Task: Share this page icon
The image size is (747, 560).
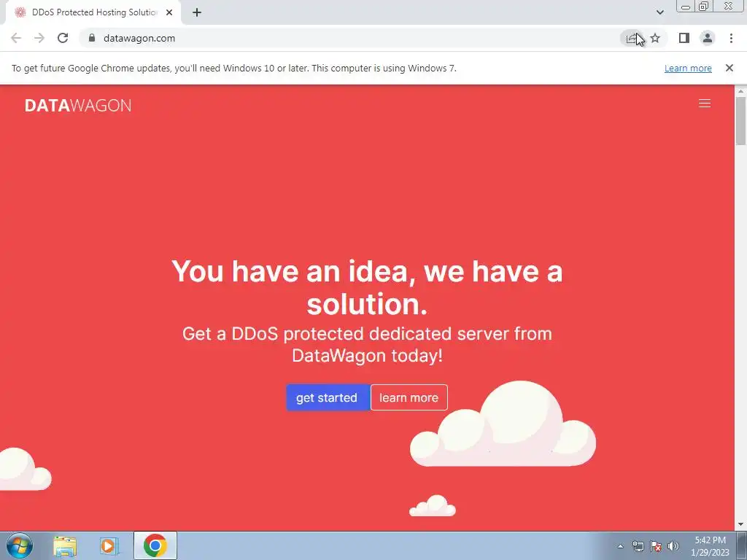Action: coord(632,38)
